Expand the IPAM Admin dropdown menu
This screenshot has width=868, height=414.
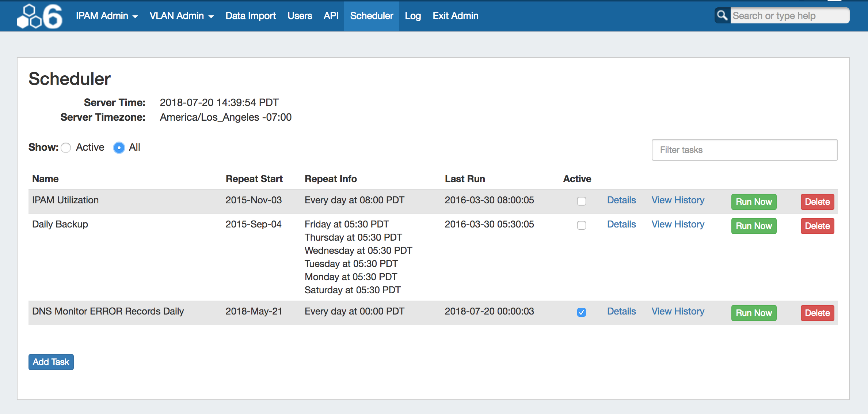(107, 16)
